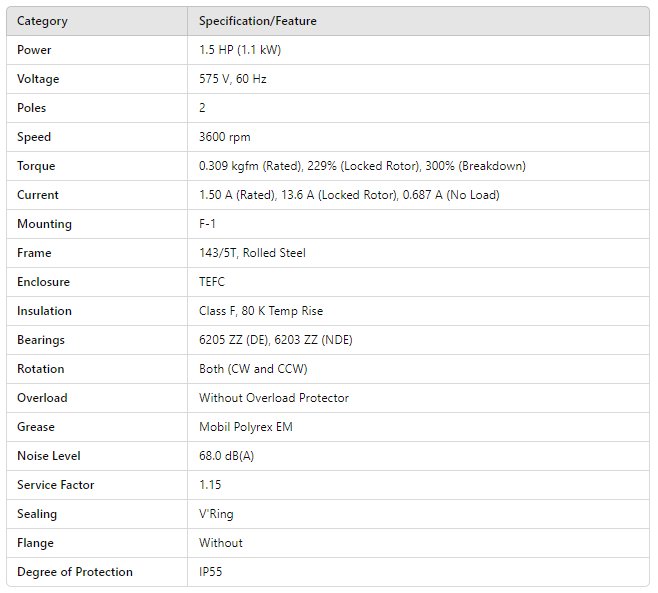Click the Without Overload Protector cell
This screenshot has height=593, width=658.
274,398
